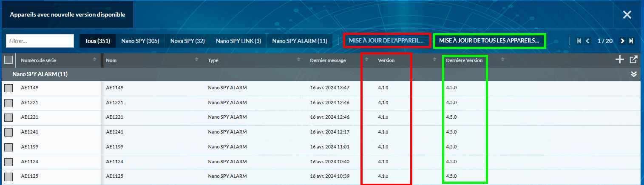Screen dimensions: 644x185
Task: Click AE1199 in the Nom column
Action: click(114, 147)
